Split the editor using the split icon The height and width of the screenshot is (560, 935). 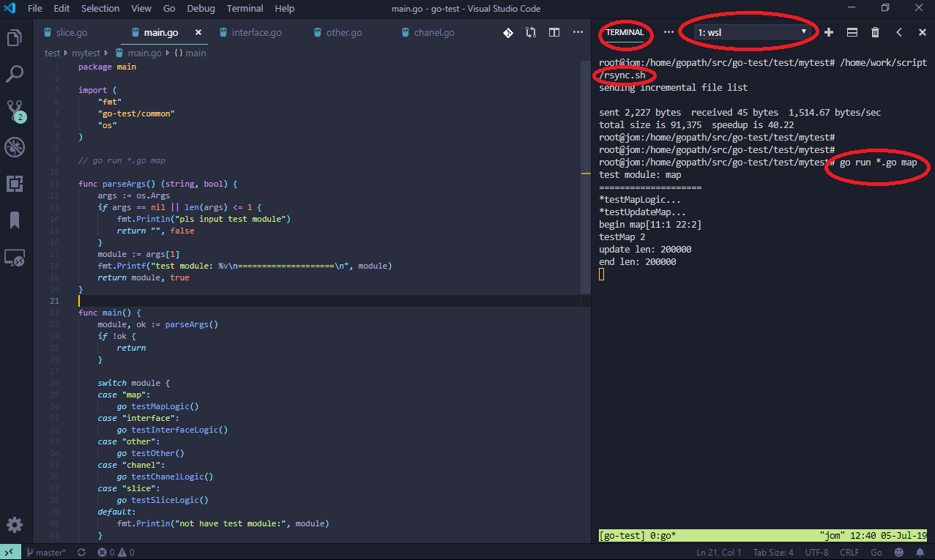554,32
